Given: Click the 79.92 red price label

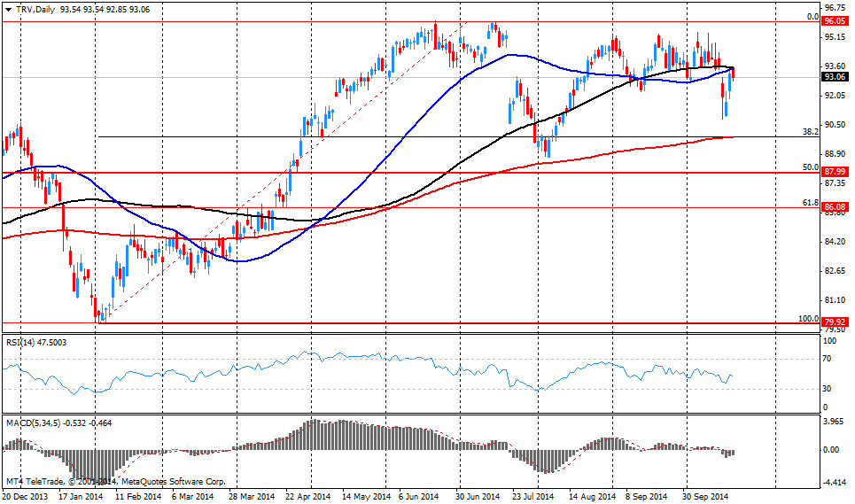Looking at the screenshot, I should point(835,322).
